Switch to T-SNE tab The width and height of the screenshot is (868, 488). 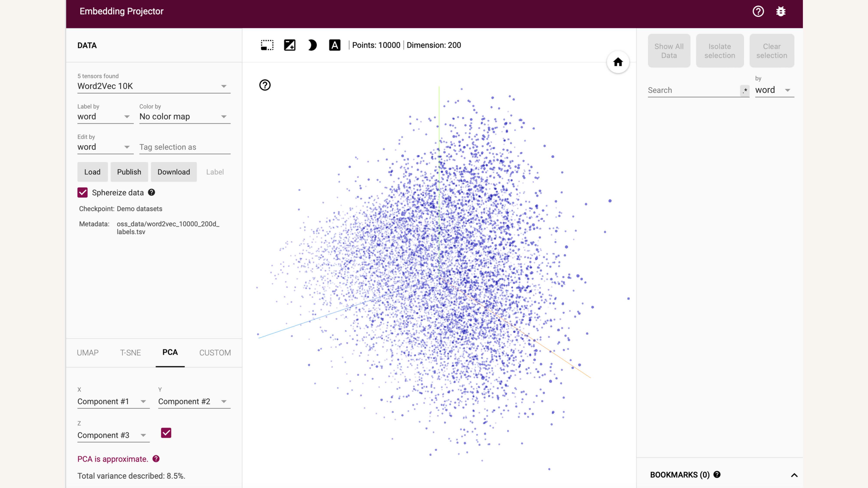click(x=130, y=353)
